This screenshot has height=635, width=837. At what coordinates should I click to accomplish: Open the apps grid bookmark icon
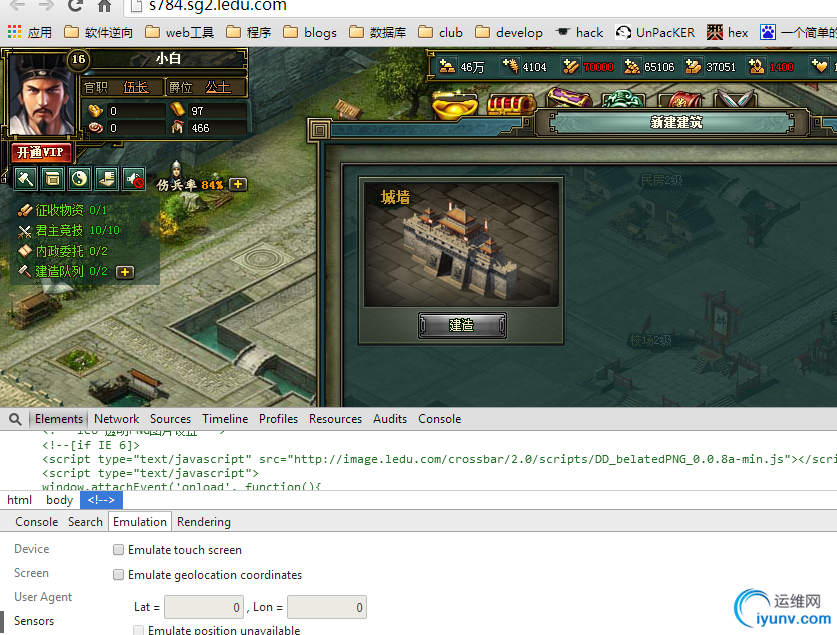[x=14, y=32]
